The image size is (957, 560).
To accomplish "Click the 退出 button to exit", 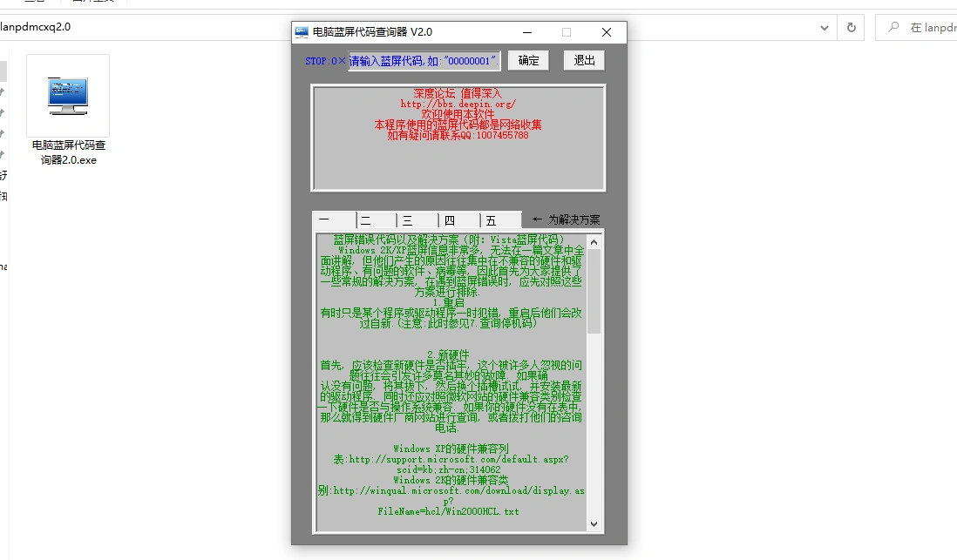I will pos(584,60).
